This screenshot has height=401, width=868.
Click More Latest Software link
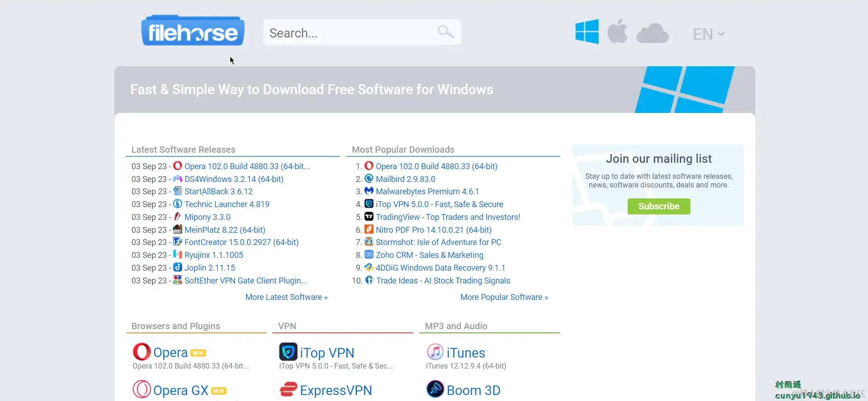point(287,297)
